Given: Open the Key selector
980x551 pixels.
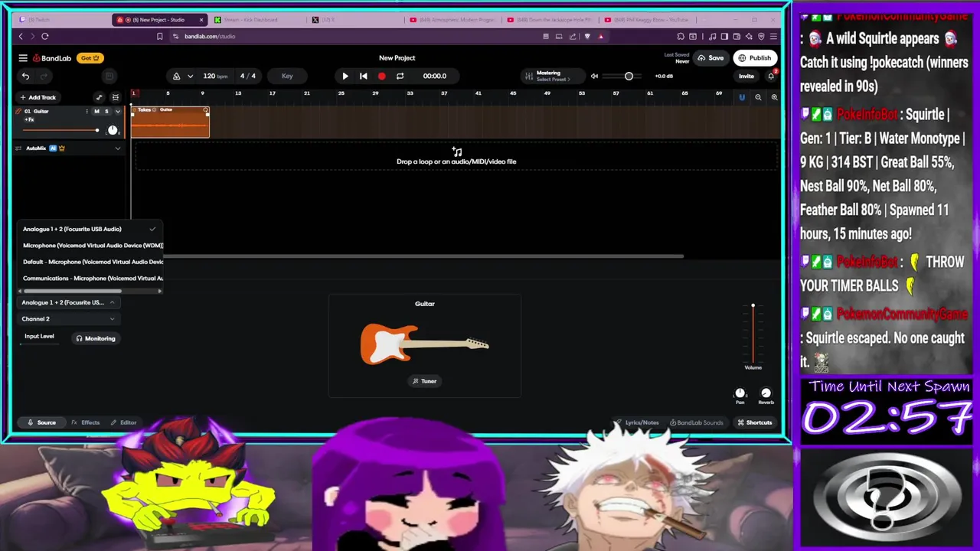Looking at the screenshot, I should (287, 76).
